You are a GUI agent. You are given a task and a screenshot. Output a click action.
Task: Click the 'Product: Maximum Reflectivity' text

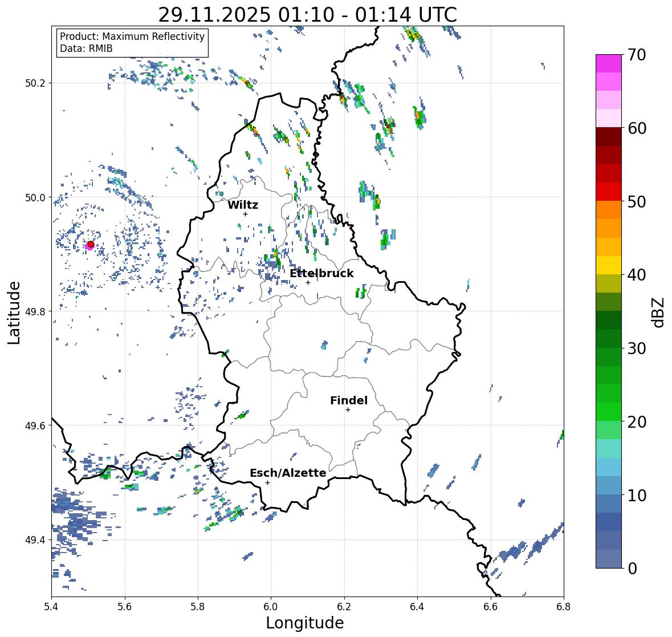pyautogui.click(x=132, y=36)
